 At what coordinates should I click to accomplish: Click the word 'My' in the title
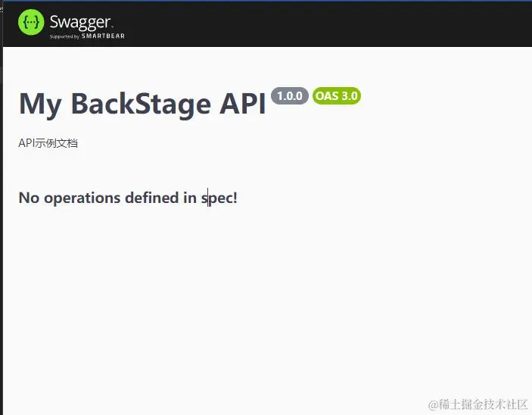pyautogui.click(x=40, y=105)
